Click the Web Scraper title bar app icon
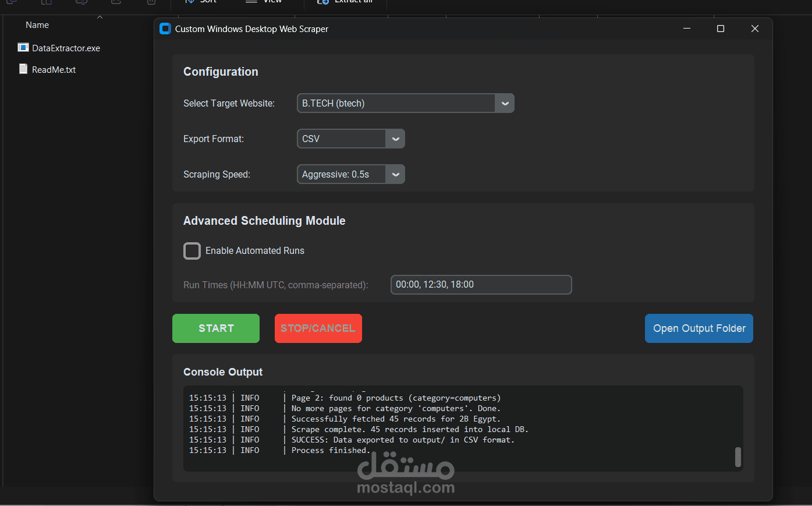This screenshot has width=812, height=506. tap(165, 29)
